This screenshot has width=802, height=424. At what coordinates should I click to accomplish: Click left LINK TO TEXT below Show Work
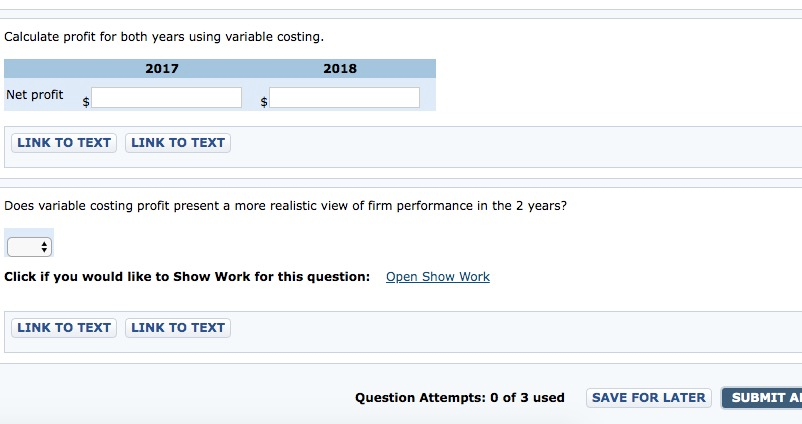(64, 328)
